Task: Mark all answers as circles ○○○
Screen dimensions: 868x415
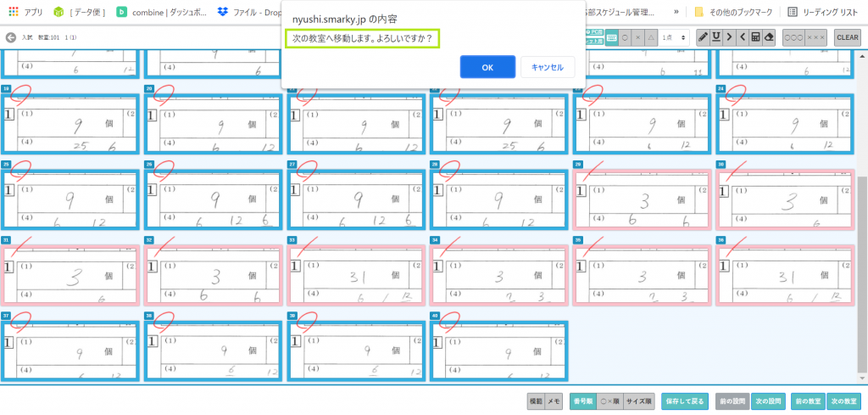Action: (x=793, y=37)
